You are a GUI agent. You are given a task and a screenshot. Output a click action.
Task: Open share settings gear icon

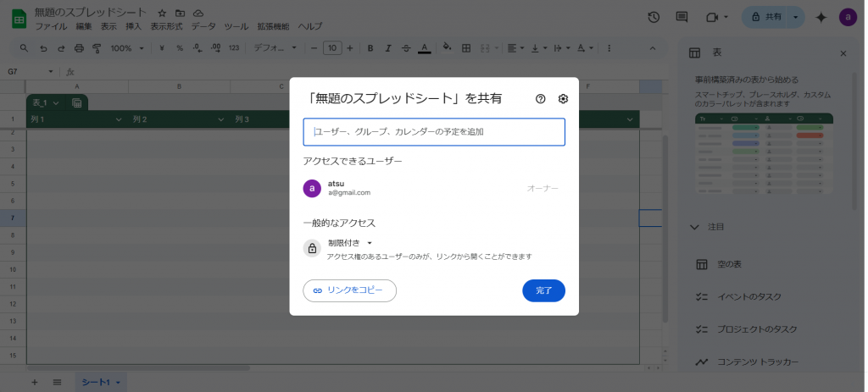[563, 99]
